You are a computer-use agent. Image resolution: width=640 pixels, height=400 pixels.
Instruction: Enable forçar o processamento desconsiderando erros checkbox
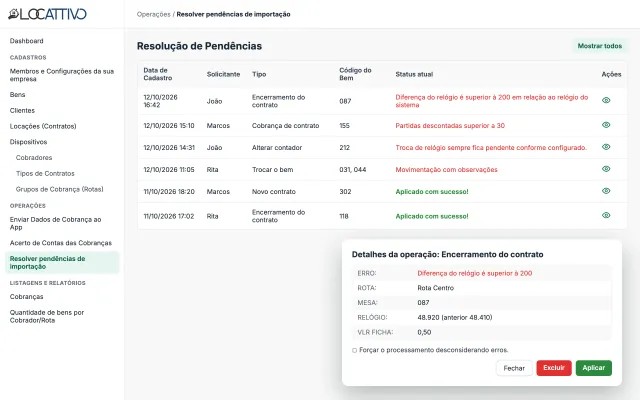point(354,350)
